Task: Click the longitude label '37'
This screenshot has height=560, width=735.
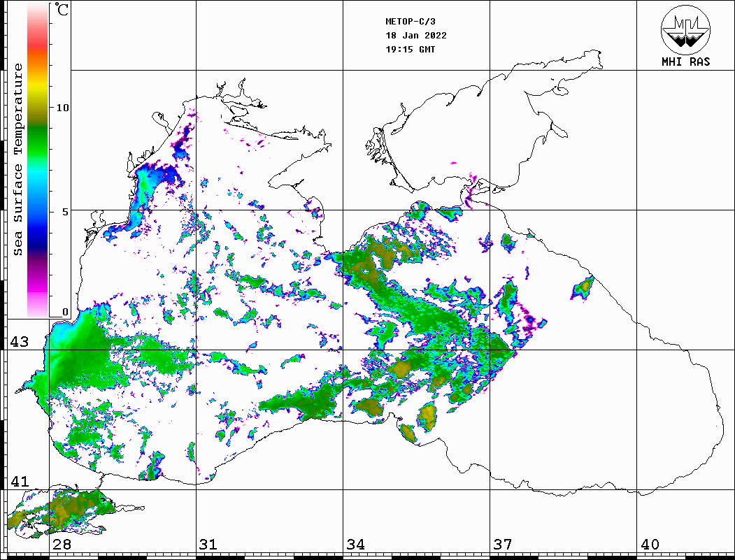Action: pos(503,545)
